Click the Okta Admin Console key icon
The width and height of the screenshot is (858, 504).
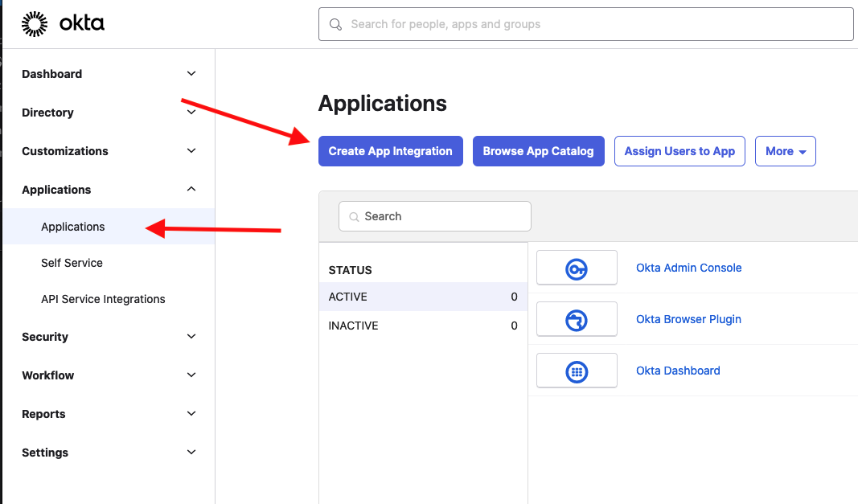pyautogui.click(x=577, y=268)
